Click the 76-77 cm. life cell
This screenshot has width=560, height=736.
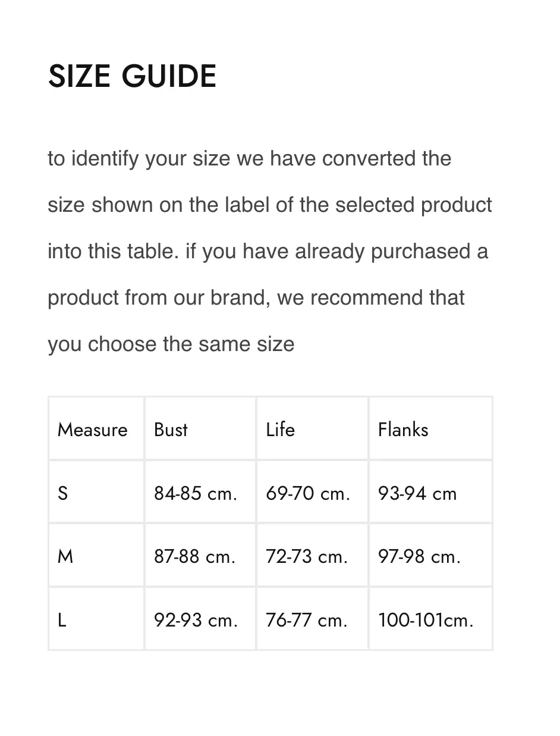(312, 619)
